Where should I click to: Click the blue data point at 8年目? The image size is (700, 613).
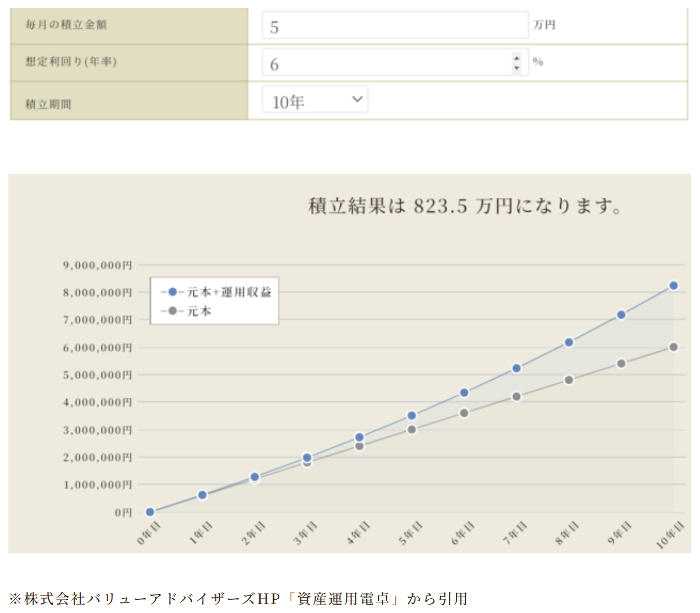(x=569, y=342)
